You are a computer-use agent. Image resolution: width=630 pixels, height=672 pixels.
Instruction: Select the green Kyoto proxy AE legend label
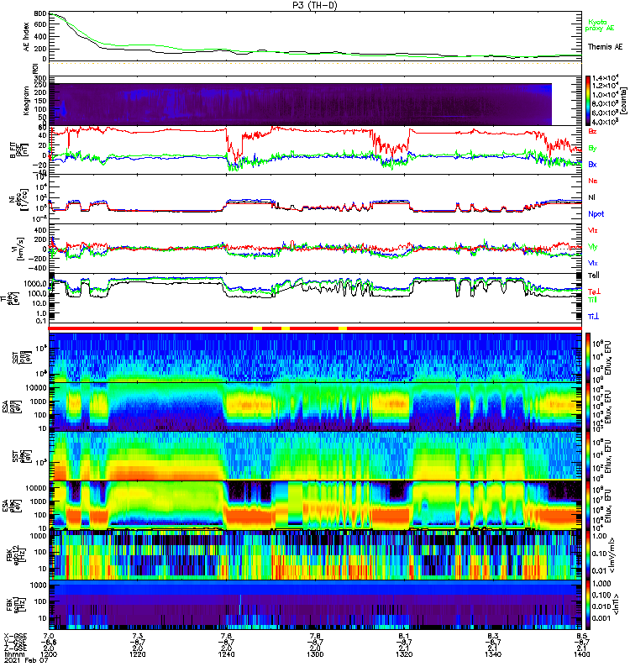(601, 25)
